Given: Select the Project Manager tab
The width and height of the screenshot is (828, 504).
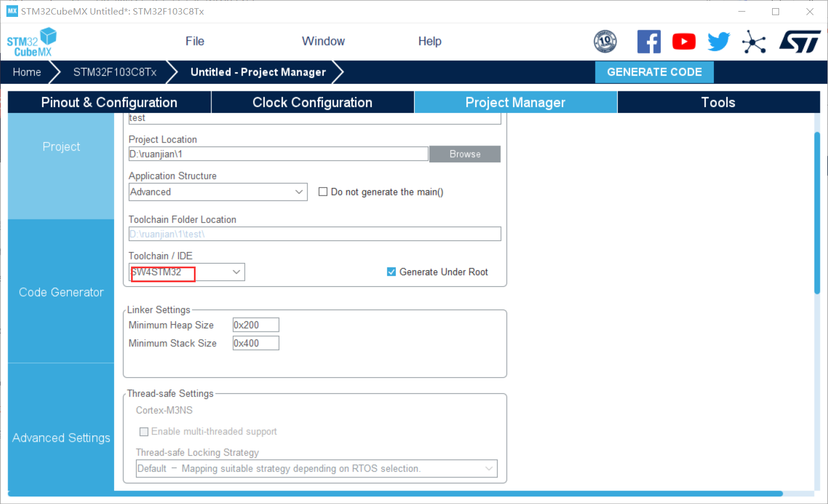Looking at the screenshot, I should pos(515,102).
